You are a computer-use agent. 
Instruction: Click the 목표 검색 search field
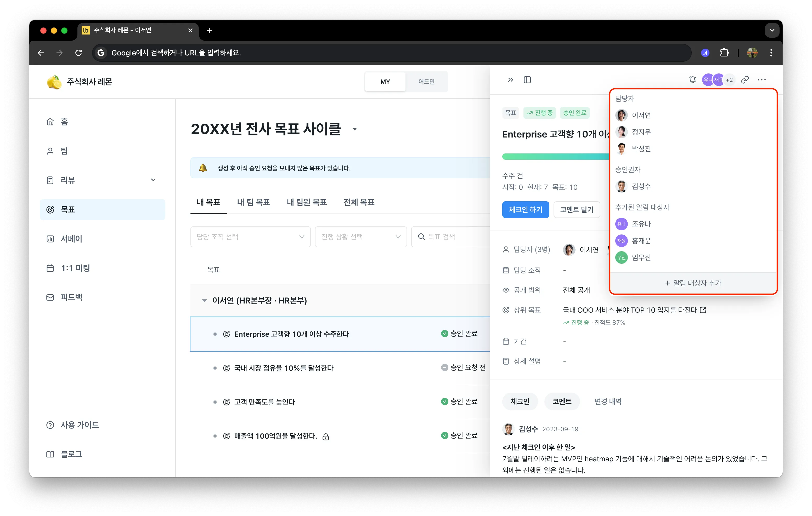click(450, 237)
